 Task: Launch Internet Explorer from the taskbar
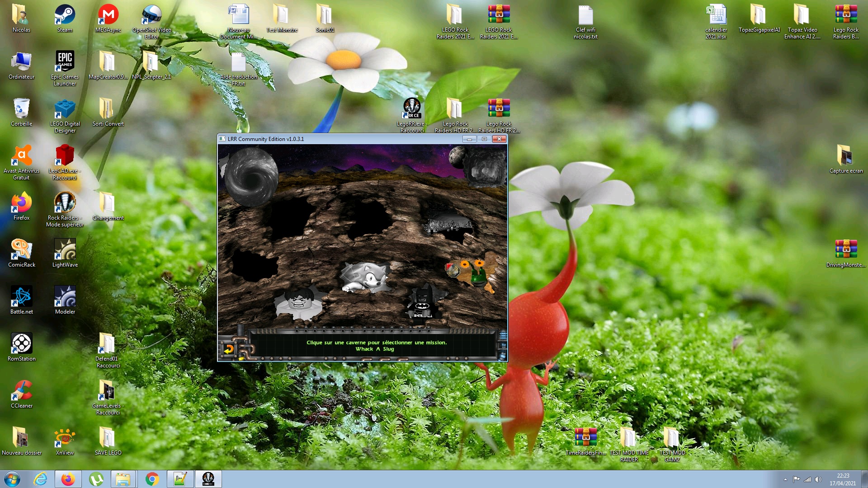[40, 479]
